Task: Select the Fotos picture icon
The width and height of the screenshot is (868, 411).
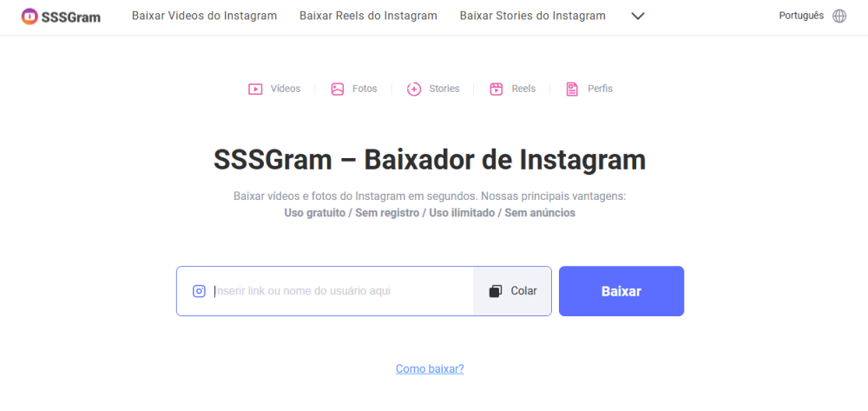Action: coord(338,89)
